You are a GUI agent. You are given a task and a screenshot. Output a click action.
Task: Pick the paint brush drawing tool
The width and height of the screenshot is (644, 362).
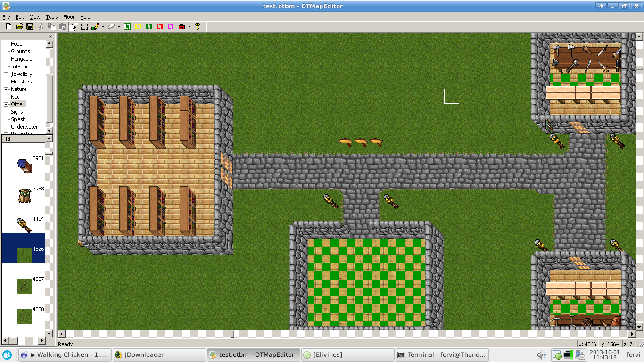click(95, 27)
